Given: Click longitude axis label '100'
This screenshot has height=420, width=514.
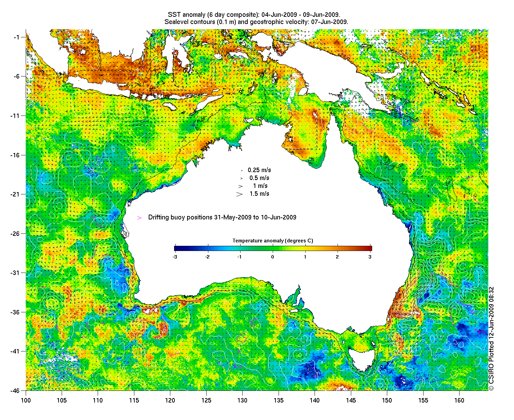Looking at the screenshot, I should (x=26, y=400).
